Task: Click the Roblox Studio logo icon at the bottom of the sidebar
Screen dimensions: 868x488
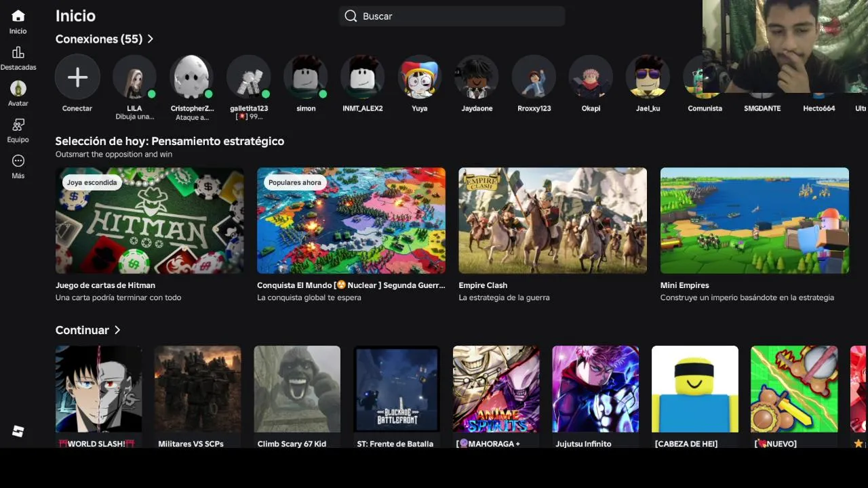Action: pyautogui.click(x=18, y=431)
